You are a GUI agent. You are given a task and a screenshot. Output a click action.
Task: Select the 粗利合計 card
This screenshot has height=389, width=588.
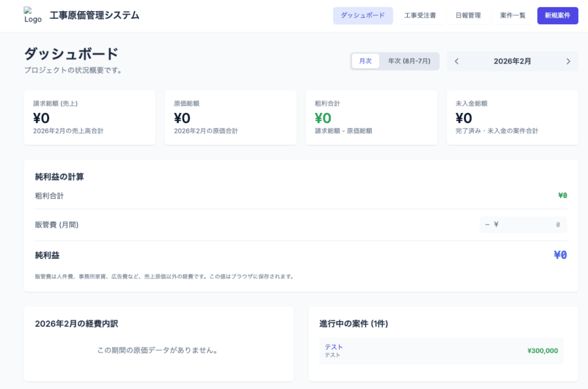coord(372,117)
